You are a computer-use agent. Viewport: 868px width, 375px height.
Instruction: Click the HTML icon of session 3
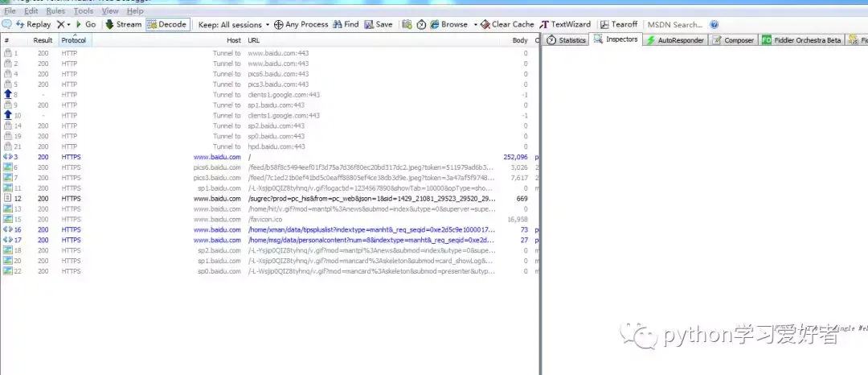[8, 157]
